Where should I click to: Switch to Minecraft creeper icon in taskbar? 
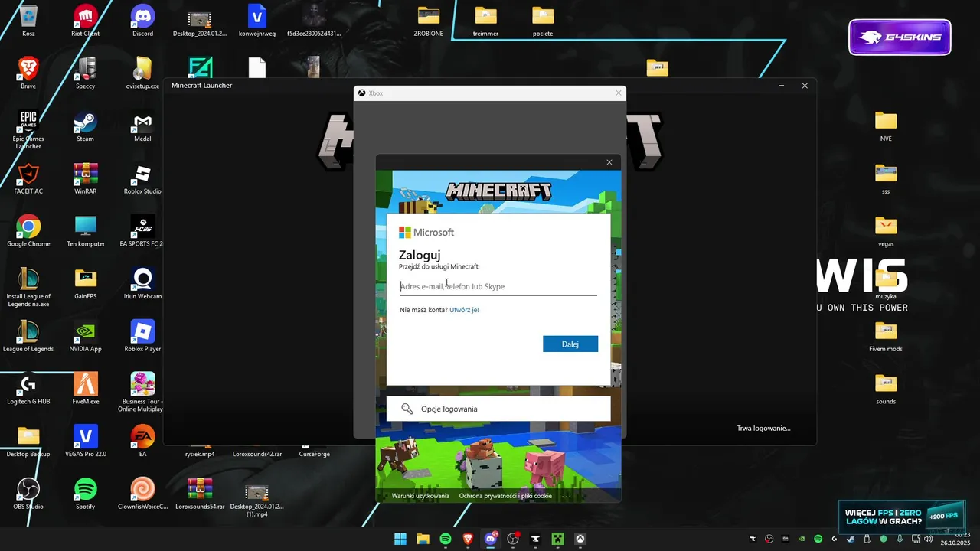[x=558, y=539]
